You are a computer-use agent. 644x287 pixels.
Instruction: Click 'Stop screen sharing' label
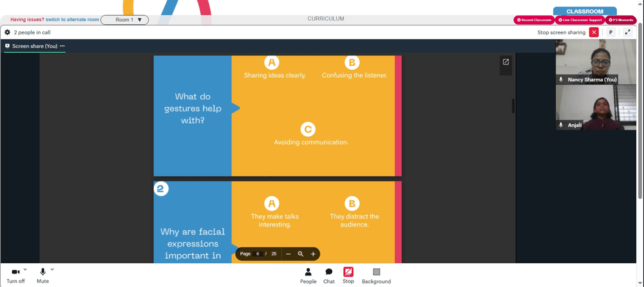tap(562, 32)
